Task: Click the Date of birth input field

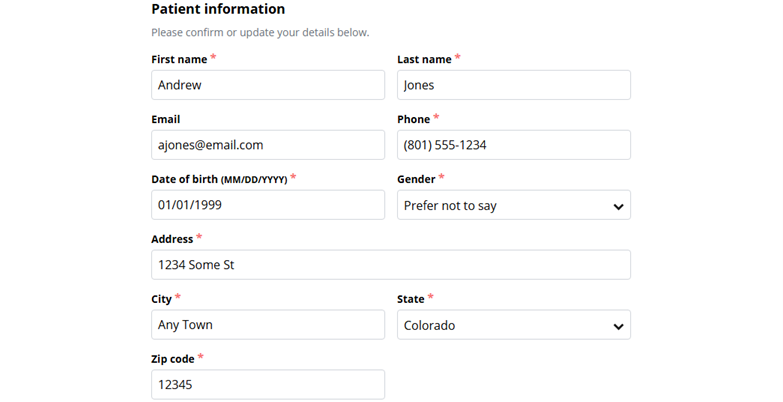Action: 267,205
